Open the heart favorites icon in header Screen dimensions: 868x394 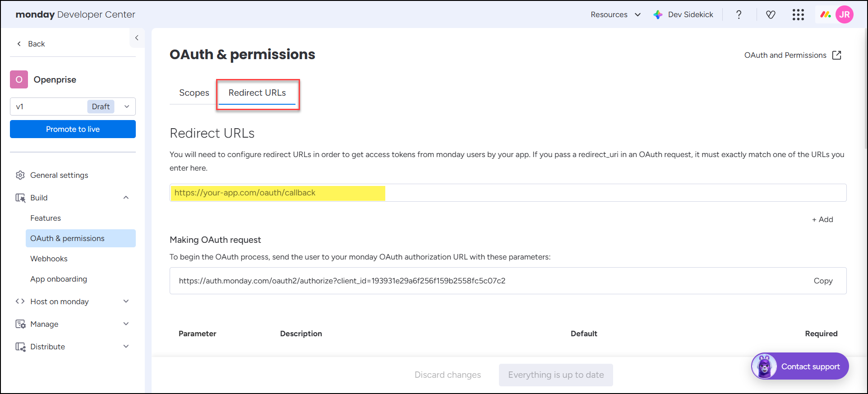[x=771, y=14]
